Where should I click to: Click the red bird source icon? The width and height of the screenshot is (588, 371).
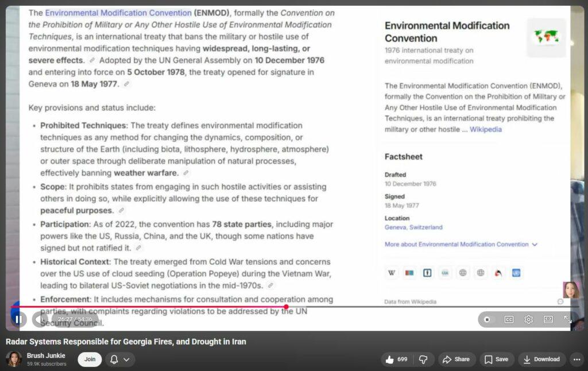(x=498, y=273)
